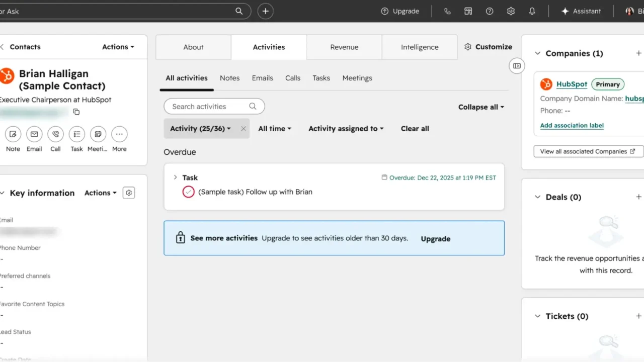Switch to the Revenue tab
The image size is (644, 362).
[344, 47]
